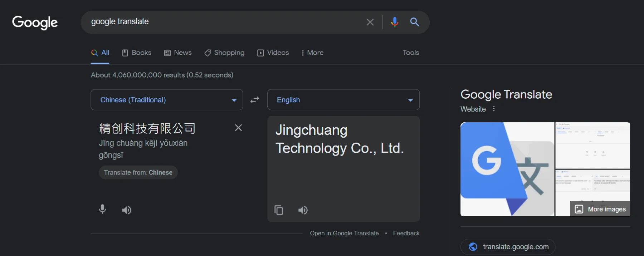Click the Google logo
Screen dimensions: 644x256
pyautogui.click(x=35, y=22)
